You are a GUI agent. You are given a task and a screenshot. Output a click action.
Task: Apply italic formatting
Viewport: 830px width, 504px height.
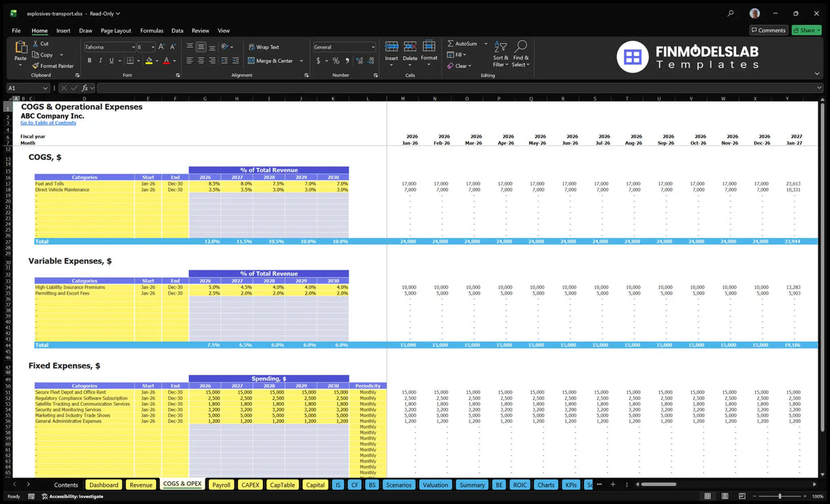pos(100,61)
